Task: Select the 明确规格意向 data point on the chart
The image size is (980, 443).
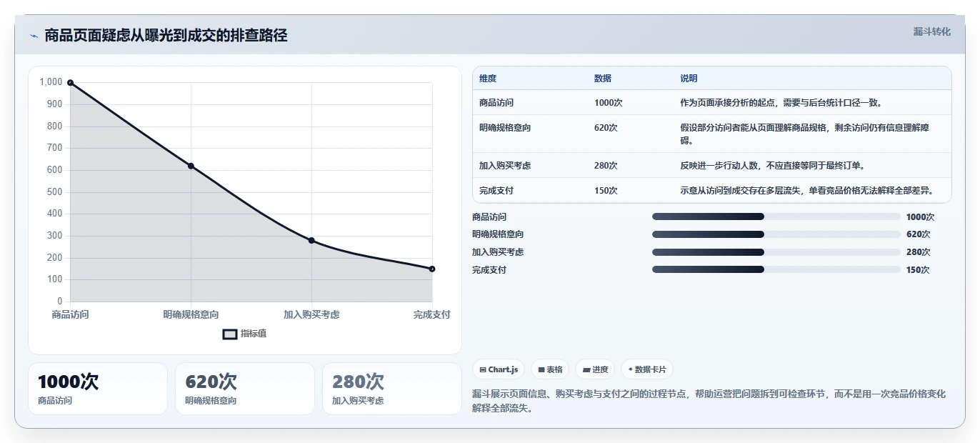Action: point(191,166)
